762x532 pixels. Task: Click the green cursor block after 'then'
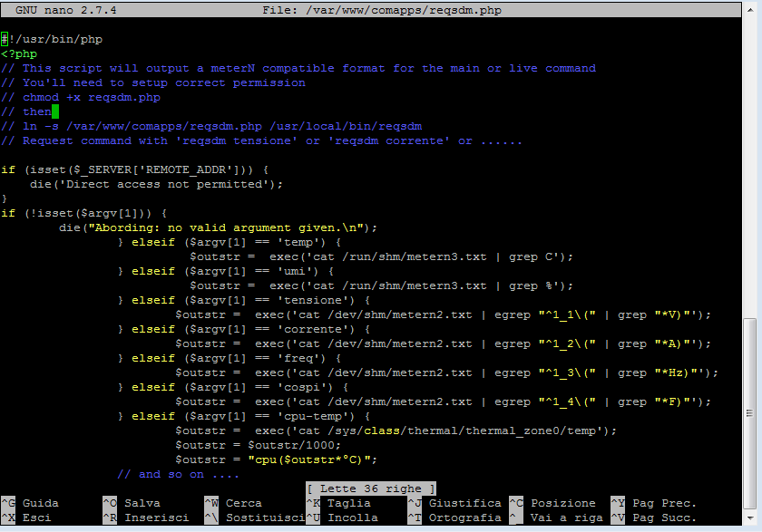(55, 111)
